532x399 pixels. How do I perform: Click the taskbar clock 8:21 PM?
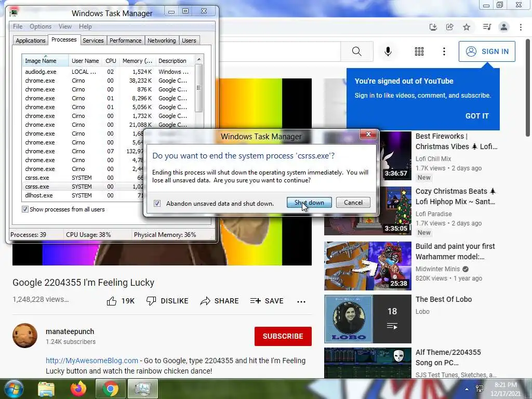(x=506, y=385)
